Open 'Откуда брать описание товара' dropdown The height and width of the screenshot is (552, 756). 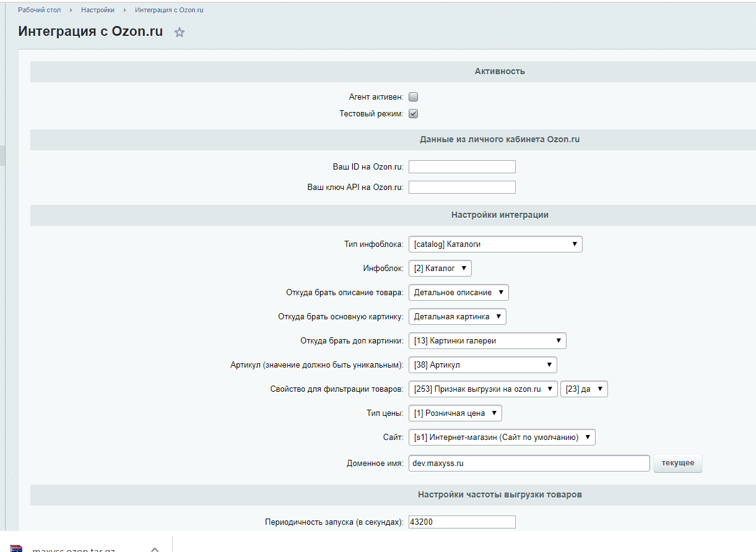(x=458, y=293)
